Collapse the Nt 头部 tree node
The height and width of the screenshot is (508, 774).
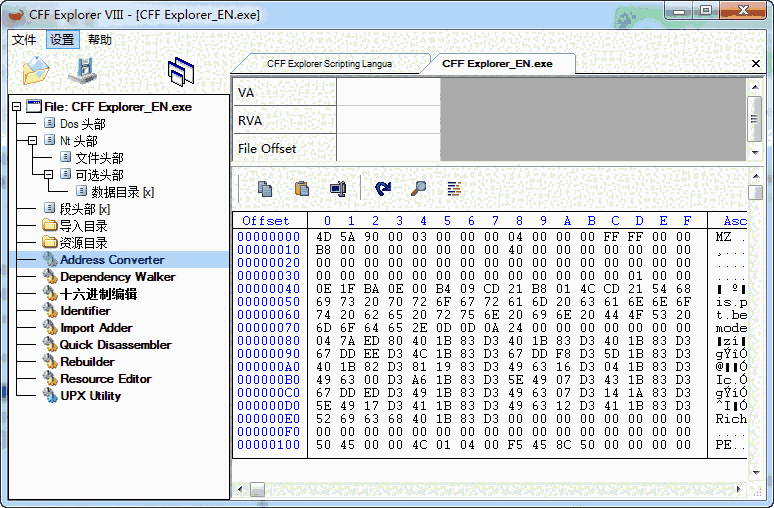pyautogui.click(x=33, y=141)
